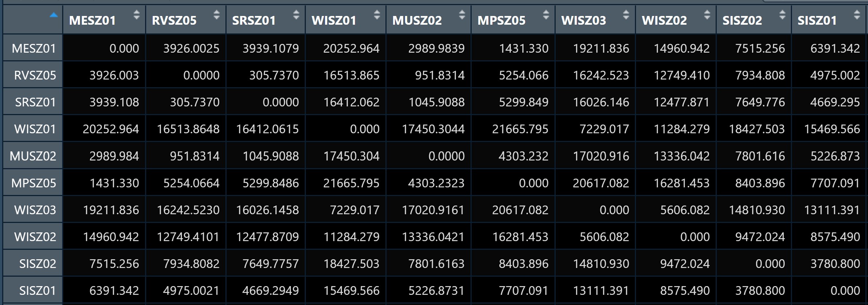Click the sort arrows in the RVSZ05 column header
The image size is (868, 305).
[x=216, y=15]
